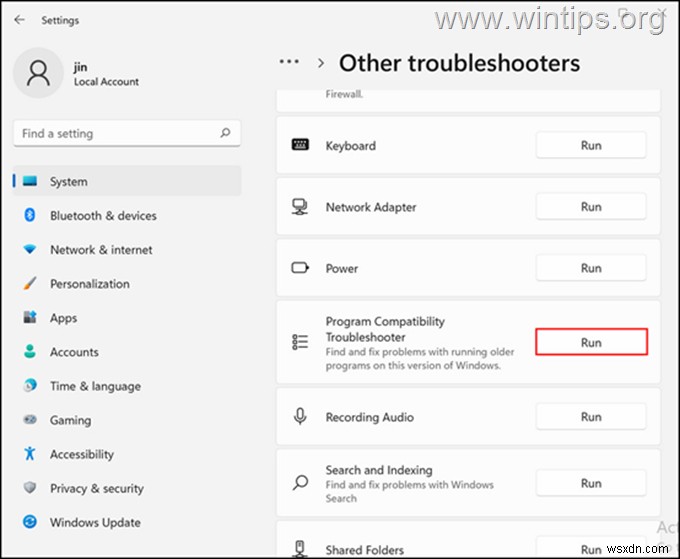Open Accounts settings
680x559 pixels.
click(x=127, y=351)
